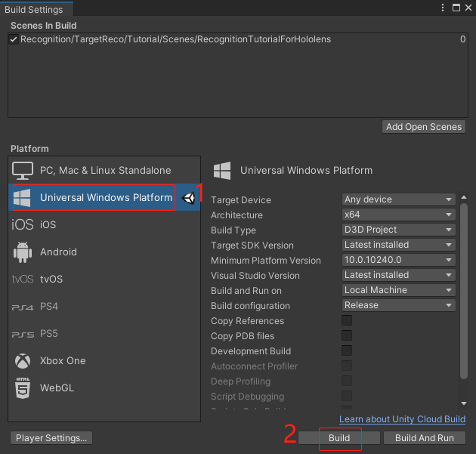Click the Scenes In Build heading
Screen dimensions: 476x454
click(x=43, y=26)
